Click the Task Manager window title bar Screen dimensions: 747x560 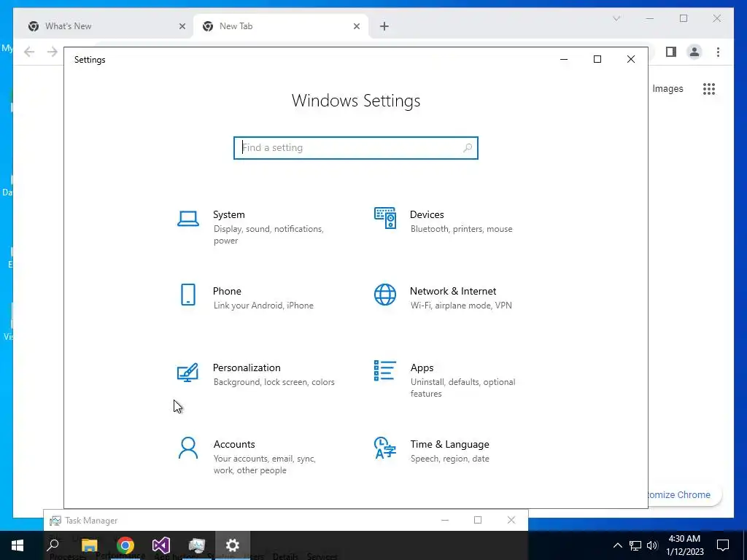coord(286,521)
